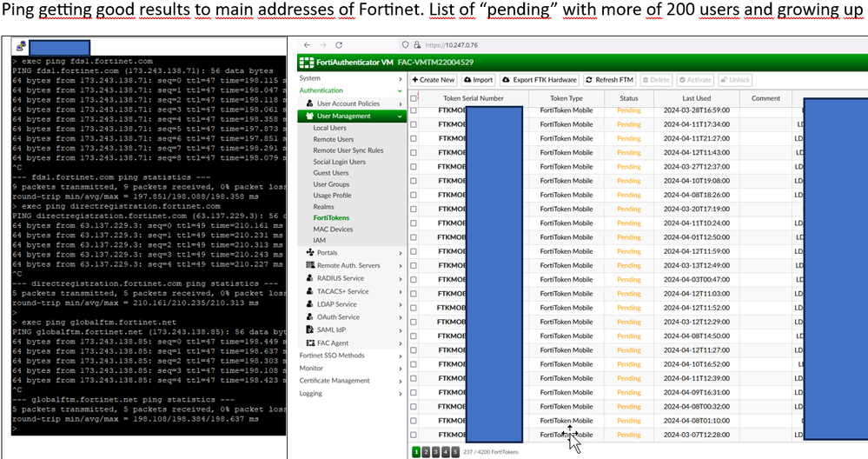This screenshot has height=459, width=868.
Task: Click the Activate button in toolbar
Action: [x=695, y=80]
